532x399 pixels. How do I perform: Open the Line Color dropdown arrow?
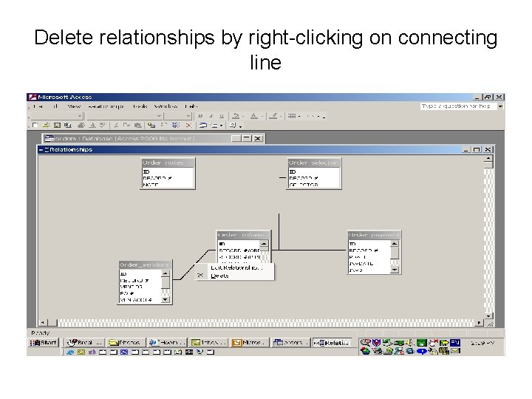[281, 117]
